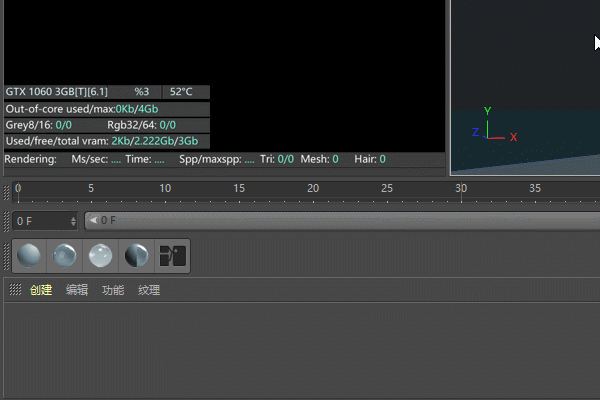Click the Out-of-core used/max 0Kb/4Gb line
This screenshot has width=600, height=400.
tap(82, 109)
